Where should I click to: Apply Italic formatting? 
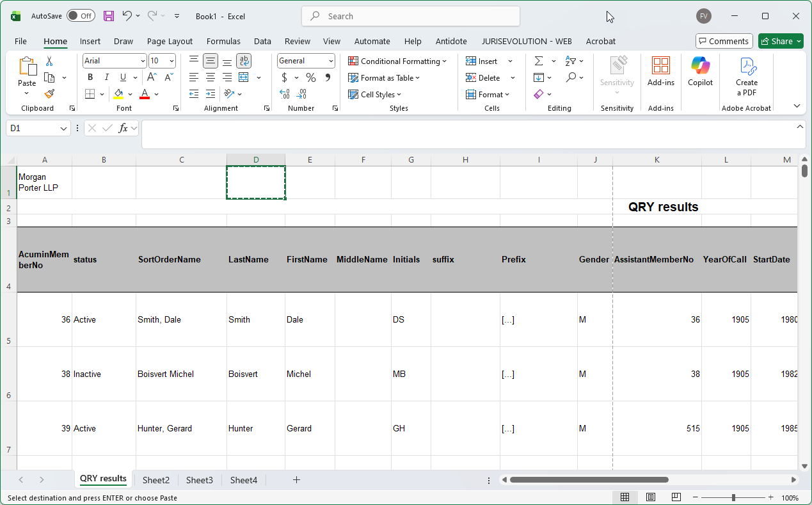[x=106, y=77]
